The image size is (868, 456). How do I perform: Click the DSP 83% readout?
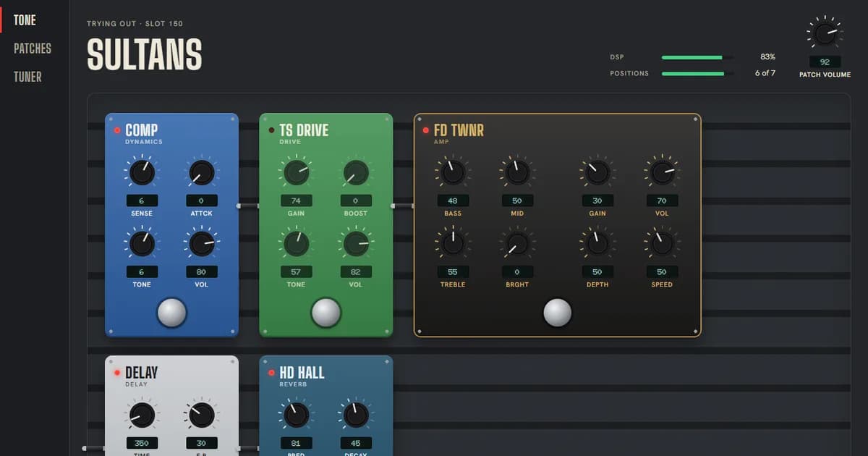click(767, 56)
